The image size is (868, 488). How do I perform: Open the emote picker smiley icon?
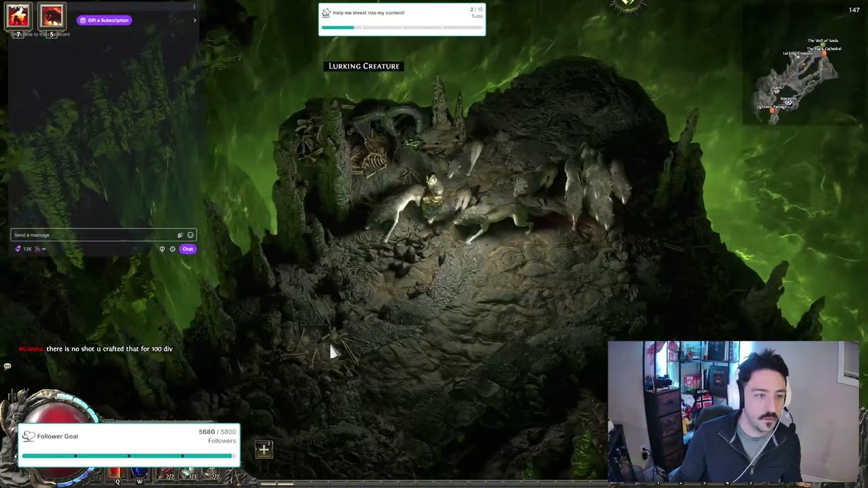[190, 235]
